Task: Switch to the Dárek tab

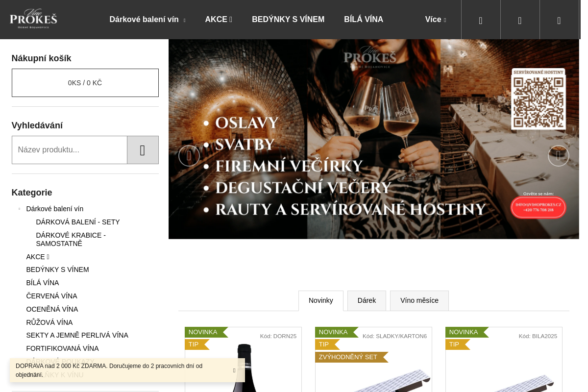Action: coord(367,300)
